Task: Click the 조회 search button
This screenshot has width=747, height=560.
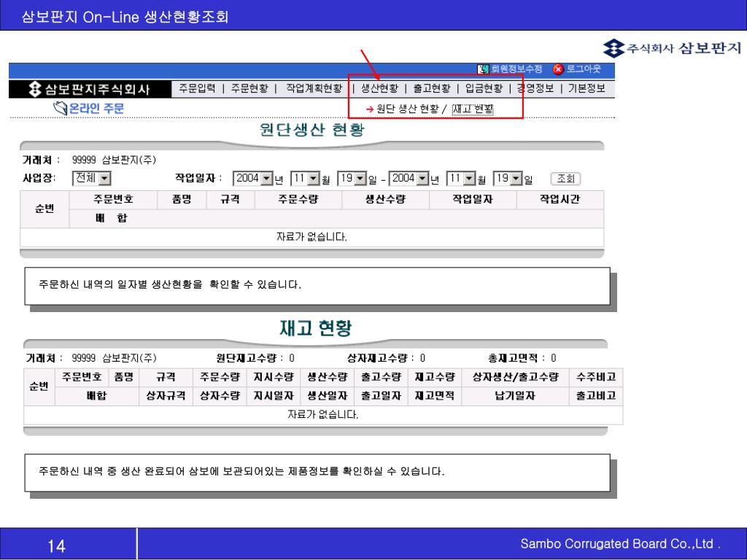Action: pyautogui.click(x=565, y=179)
